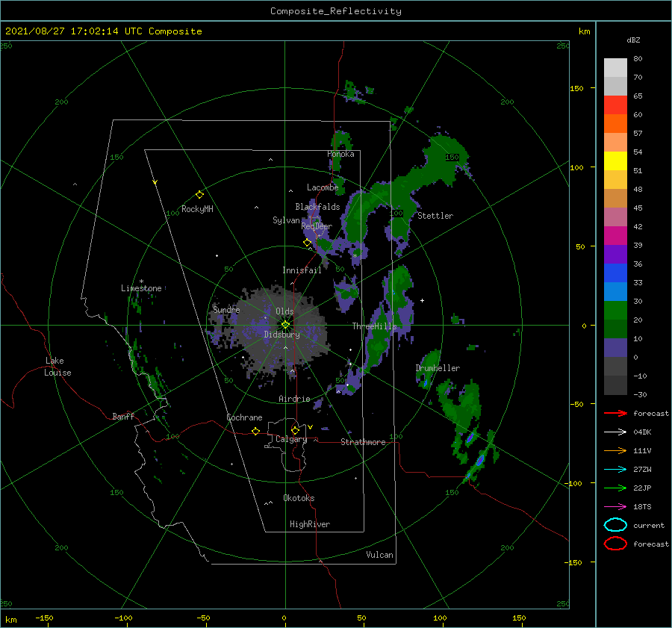Click the dBZ legend heading
Viewport: 672px width, 628px height.
[x=633, y=40]
